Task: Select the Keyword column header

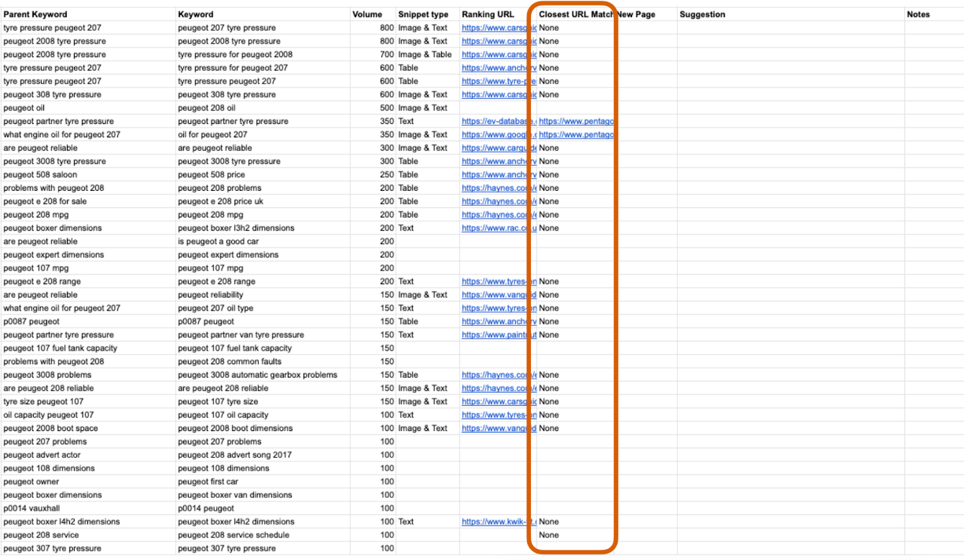Action: [196, 14]
